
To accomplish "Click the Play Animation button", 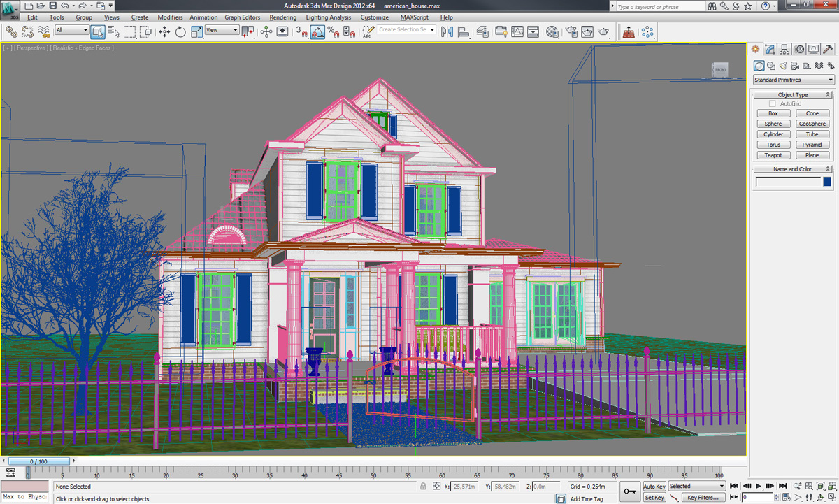I will coord(758,486).
